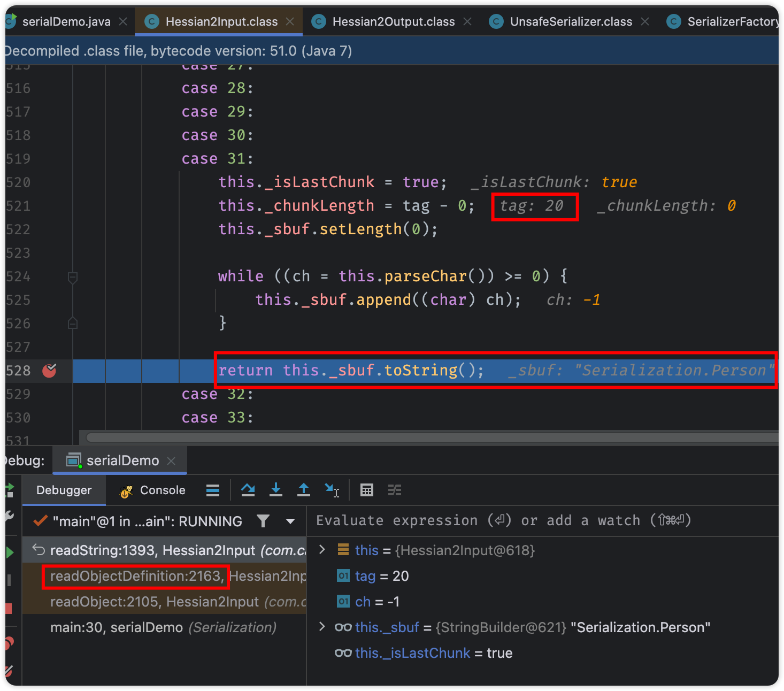Click the Step Into debugger icon
Viewport: 784px width, 691px height.
click(275, 490)
